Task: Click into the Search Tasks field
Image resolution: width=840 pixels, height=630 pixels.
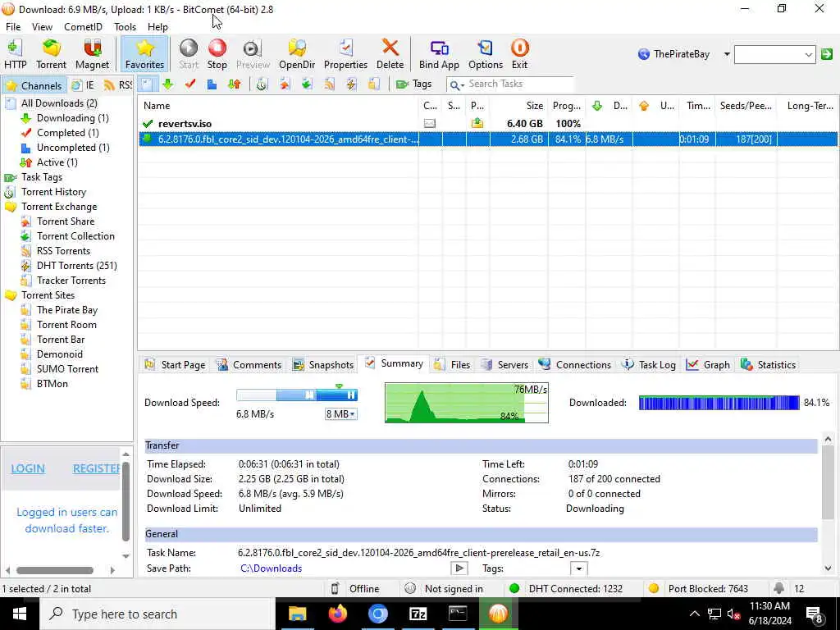Action: [519, 84]
